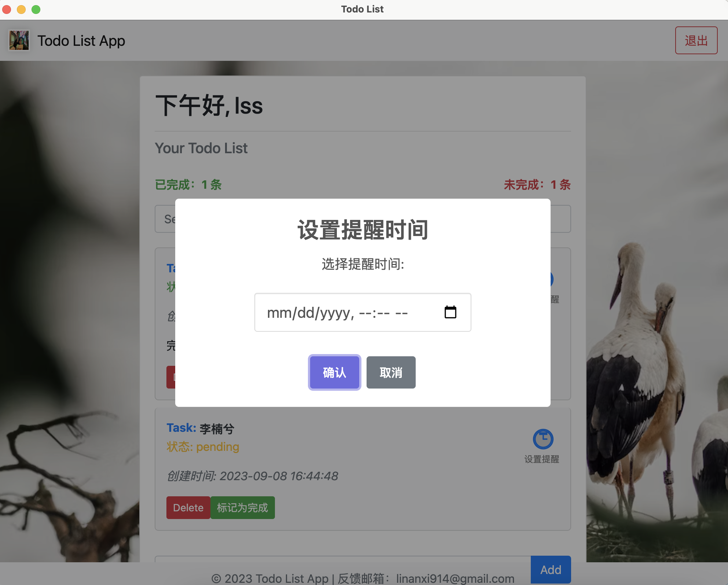728x585 pixels.
Task: Click the 已完成 1条 completed counter
Action: 188,185
